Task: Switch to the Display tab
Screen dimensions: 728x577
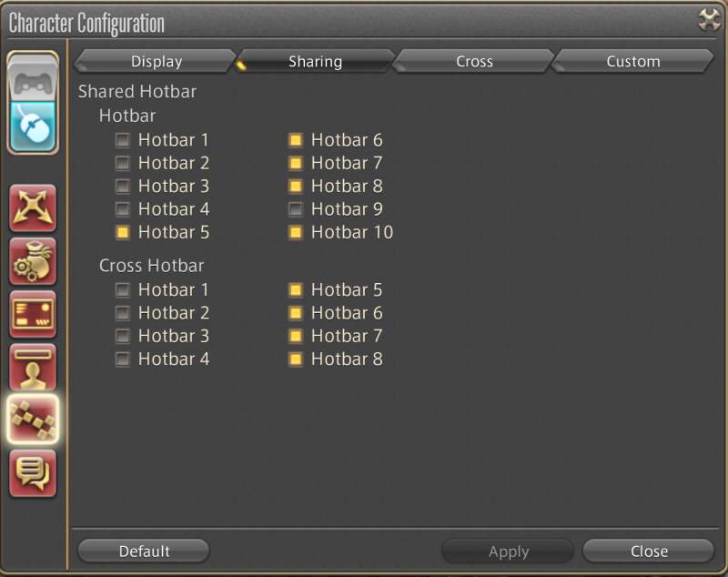Action: pyautogui.click(x=156, y=61)
